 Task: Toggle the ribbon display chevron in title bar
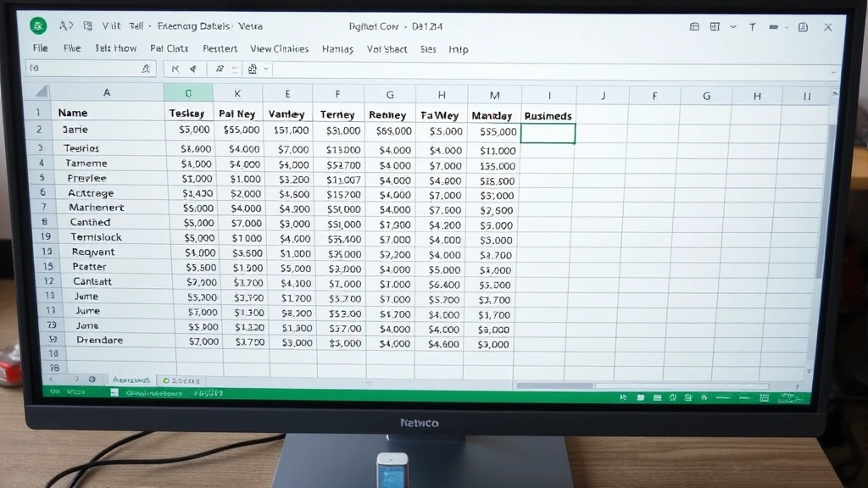tap(733, 27)
